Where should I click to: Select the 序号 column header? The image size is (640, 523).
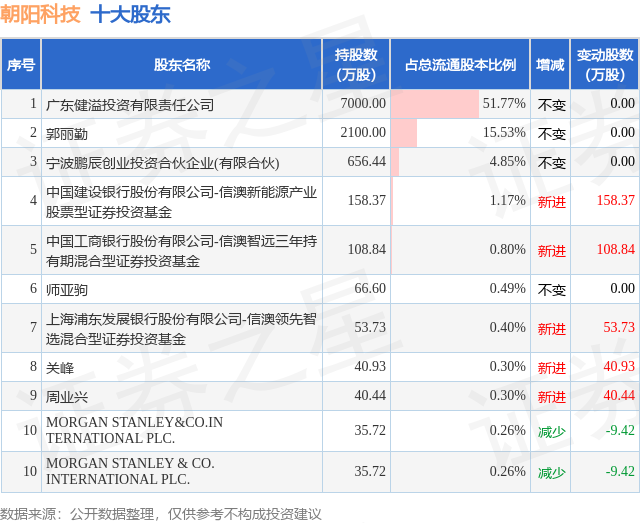21,65
